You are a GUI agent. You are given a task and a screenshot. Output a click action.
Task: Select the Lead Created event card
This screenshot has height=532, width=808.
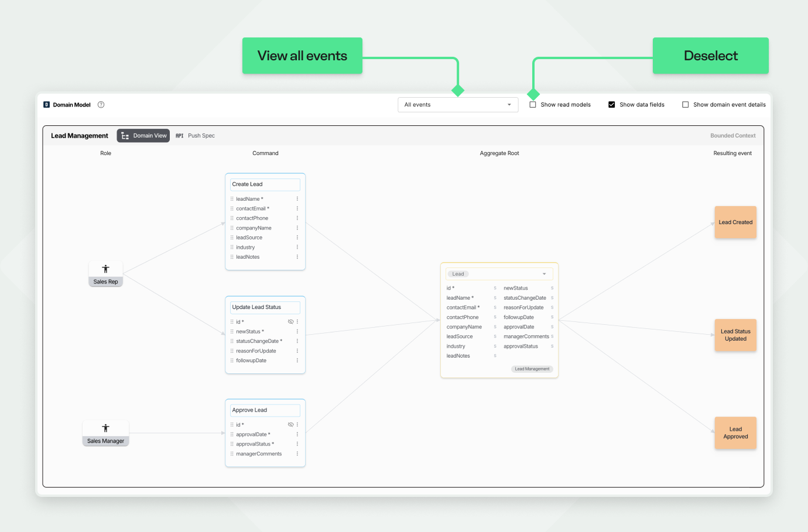point(735,222)
